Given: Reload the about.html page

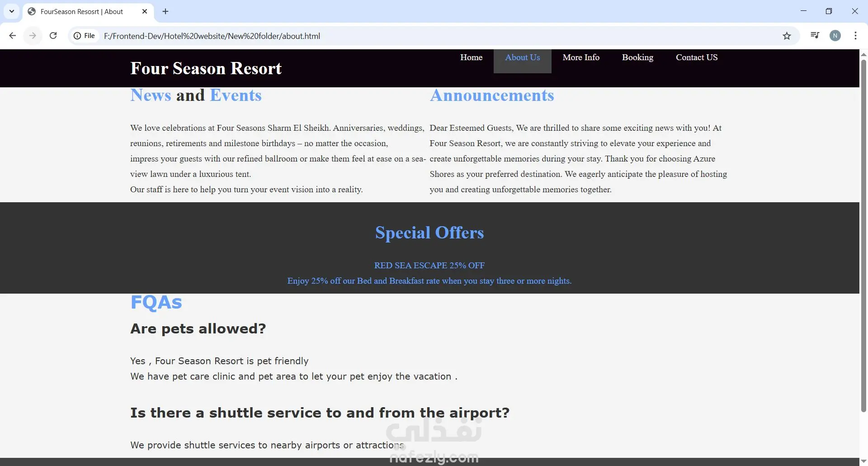Looking at the screenshot, I should coord(53,36).
